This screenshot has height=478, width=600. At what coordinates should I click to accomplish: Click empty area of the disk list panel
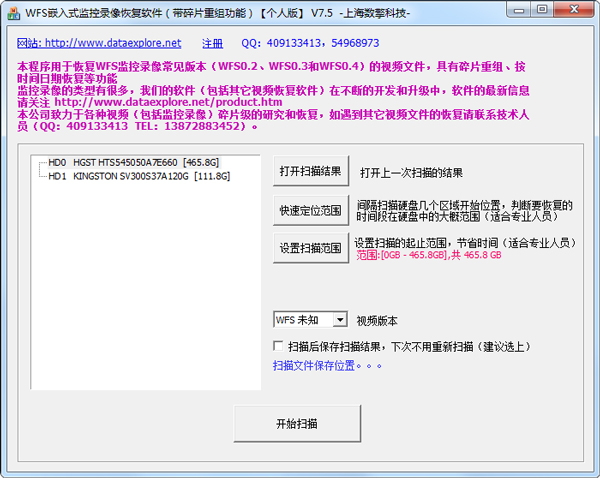pos(145,300)
